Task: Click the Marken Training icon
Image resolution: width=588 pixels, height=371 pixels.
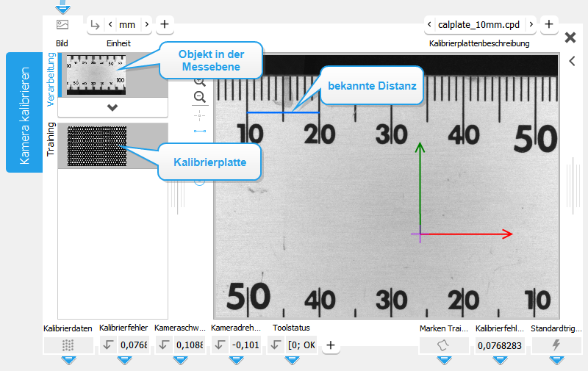Action: [443, 345]
